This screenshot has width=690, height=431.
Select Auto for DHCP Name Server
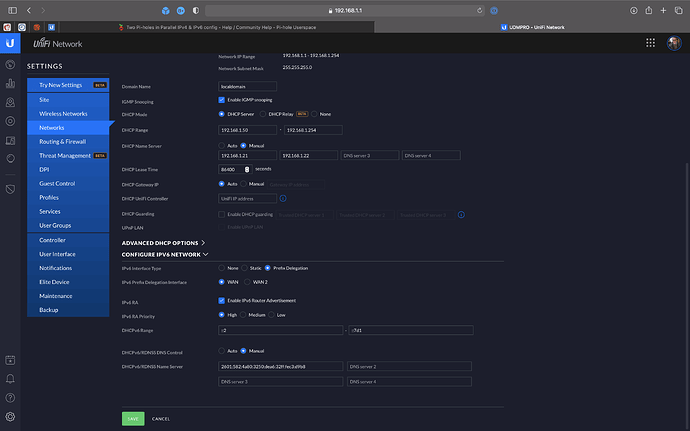[x=221, y=145]
